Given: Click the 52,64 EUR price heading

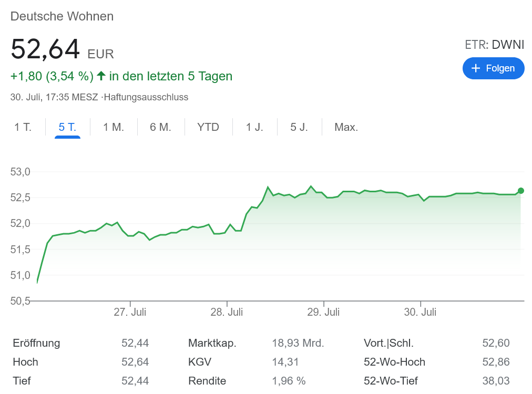Looking at the screenshot, I should point(62,49).
